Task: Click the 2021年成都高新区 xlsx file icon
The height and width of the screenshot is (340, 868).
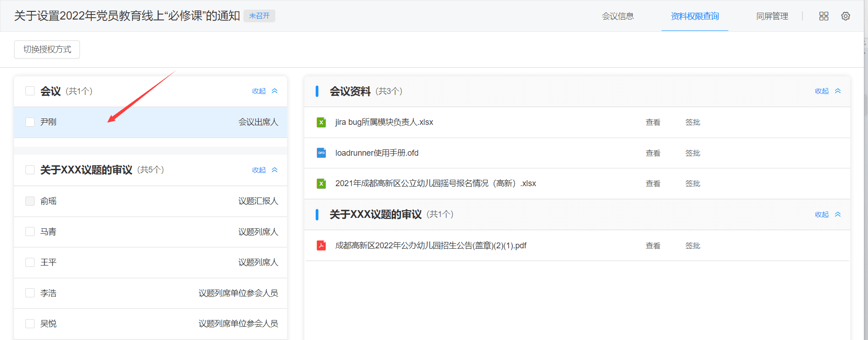Action: click(x=321, y=183)
